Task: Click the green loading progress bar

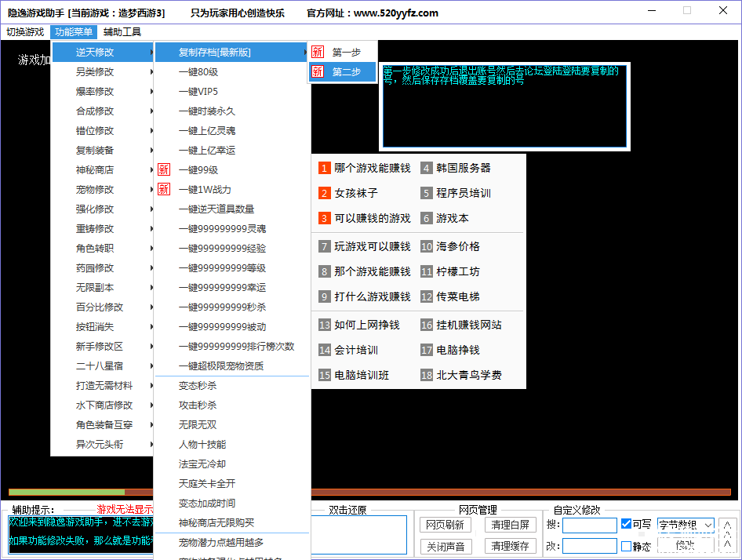Action: (67, 493)
